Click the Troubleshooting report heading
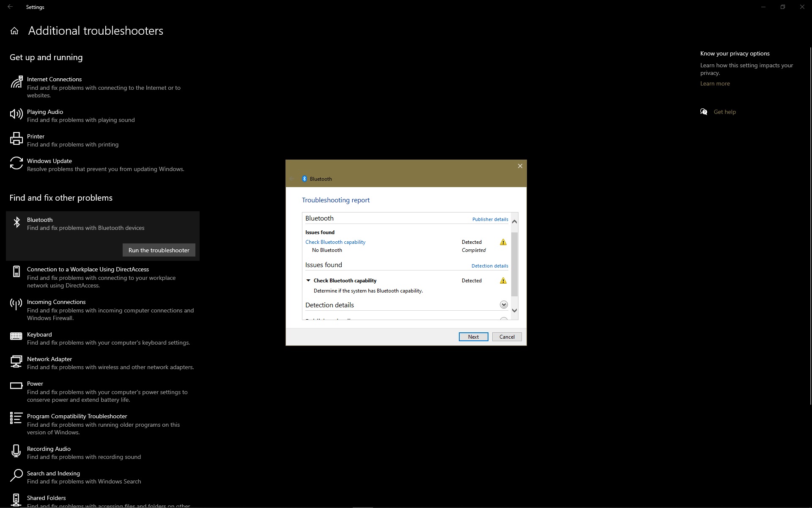 [336, 200]
